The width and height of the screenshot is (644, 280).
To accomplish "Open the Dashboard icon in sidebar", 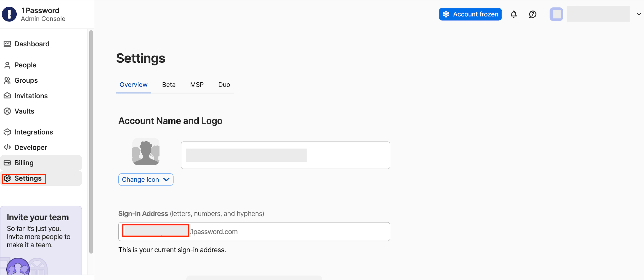I will click(7, 44).
